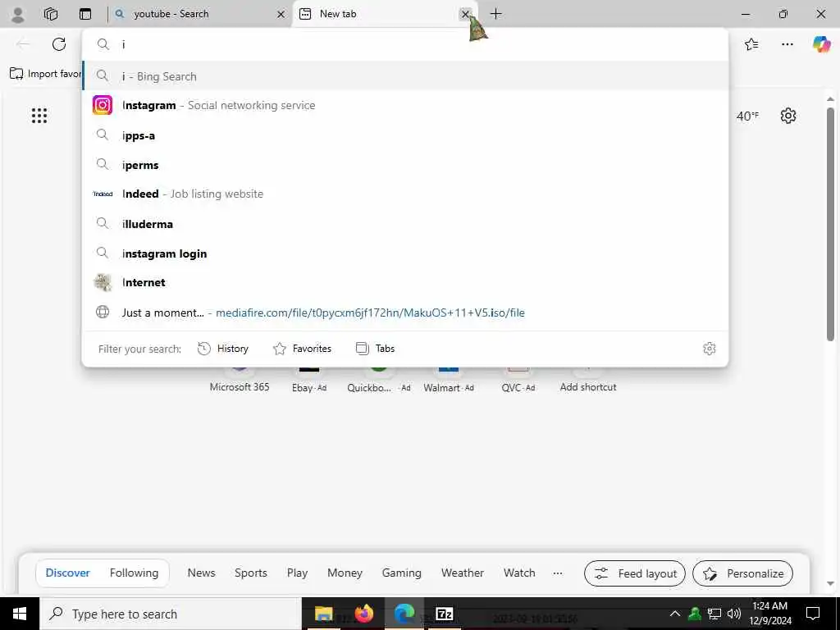This screenshot has width=840, height=630.
Task: Click the page vertical scrollbar
Action: tap(830, 224)
